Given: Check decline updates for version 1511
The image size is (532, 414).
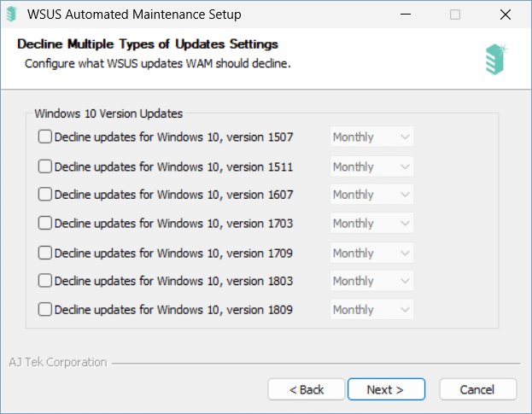Looking at the screenshot, I should (x=44, y=166).
